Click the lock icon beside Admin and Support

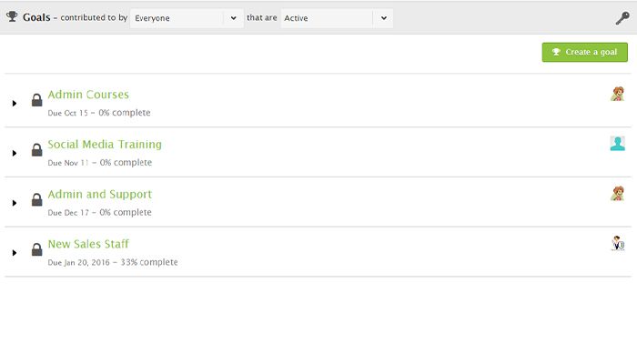(x=37, y=200)
